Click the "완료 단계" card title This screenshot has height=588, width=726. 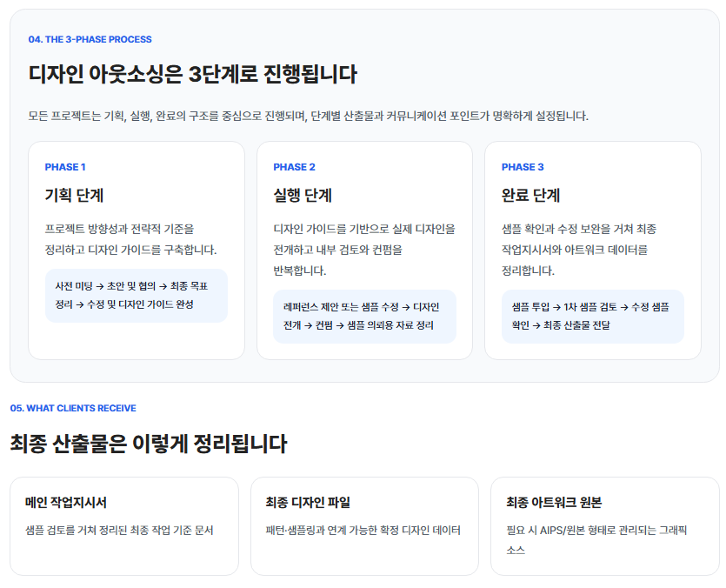point(530,196)
